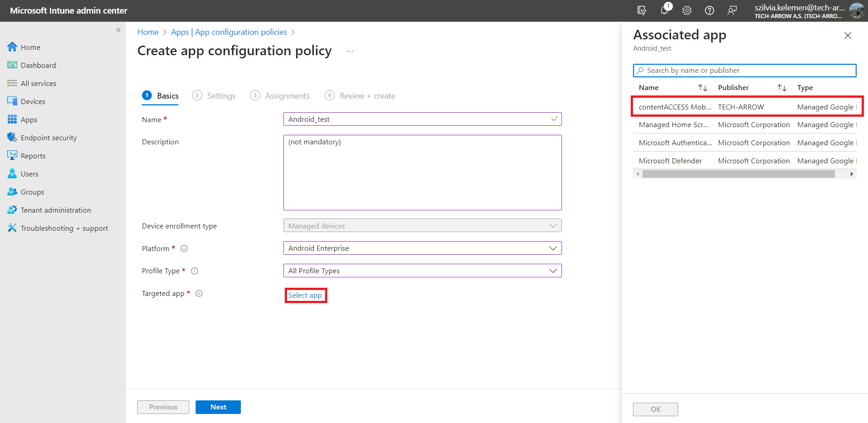Click the Endpoint security shield icon
The height and width of the screenshot is (423, 868).
click(12, 138)
